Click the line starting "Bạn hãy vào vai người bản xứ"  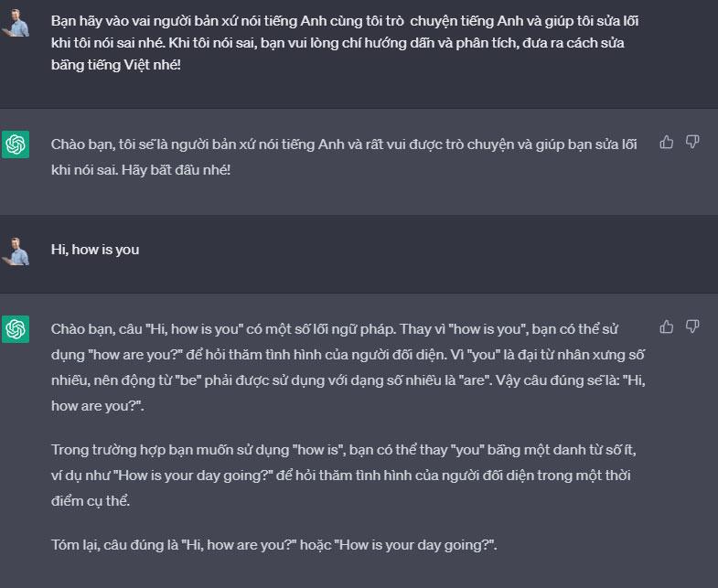[x=345, y=21]
